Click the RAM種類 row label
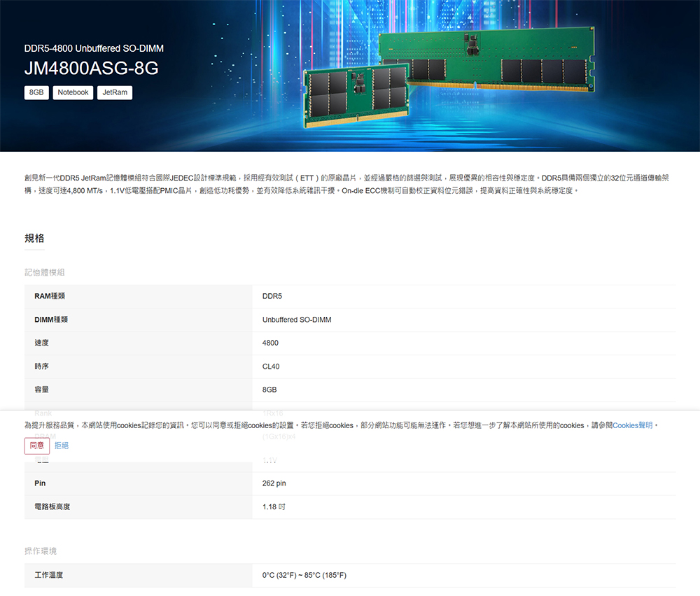Image resolution: width=700 pixels, height=596 pixels. [x=50, y=297]
